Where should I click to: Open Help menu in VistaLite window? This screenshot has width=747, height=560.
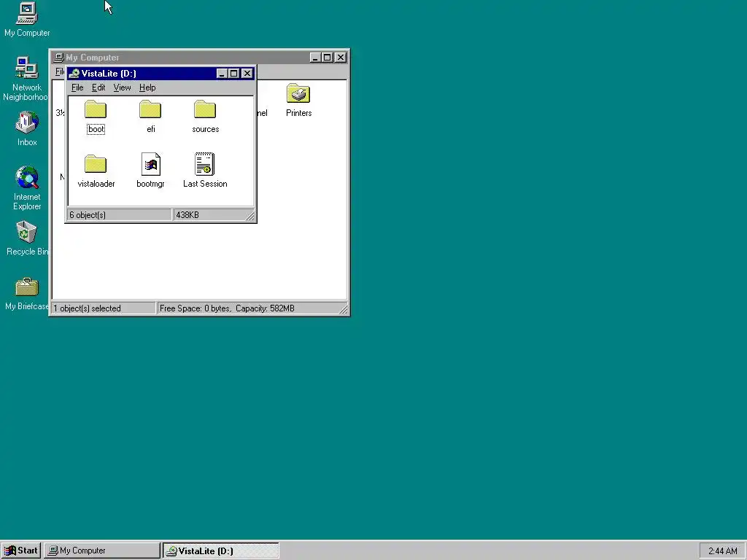point(147,87)
